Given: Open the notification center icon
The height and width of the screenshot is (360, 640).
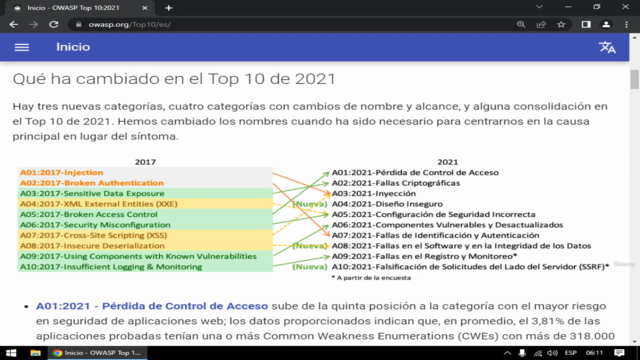Looking at the screenshot, I should (619, 353).
